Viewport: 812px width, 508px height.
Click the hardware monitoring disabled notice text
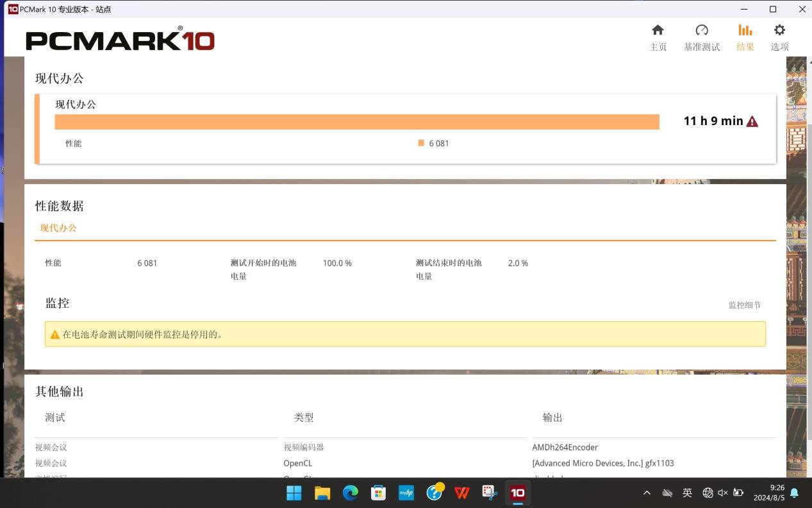coord(142,335)
